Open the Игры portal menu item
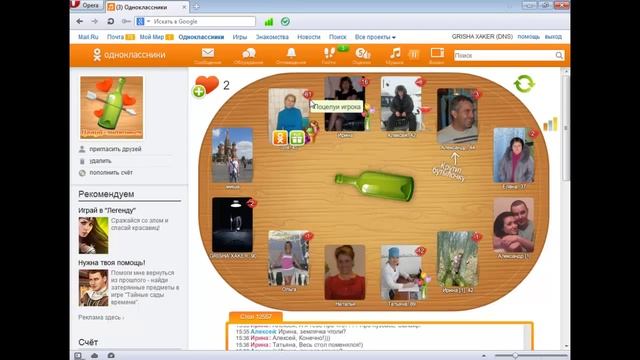Image resolution: width=640 pixels, height=360 pixels. [240, 37]
